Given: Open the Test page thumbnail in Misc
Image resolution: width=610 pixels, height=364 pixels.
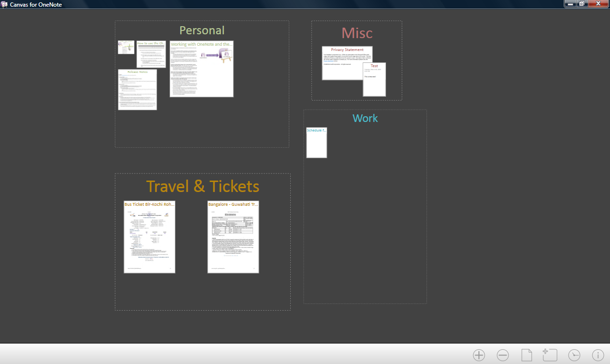Looking at the screenshot, I should click(x=374, y=80).
